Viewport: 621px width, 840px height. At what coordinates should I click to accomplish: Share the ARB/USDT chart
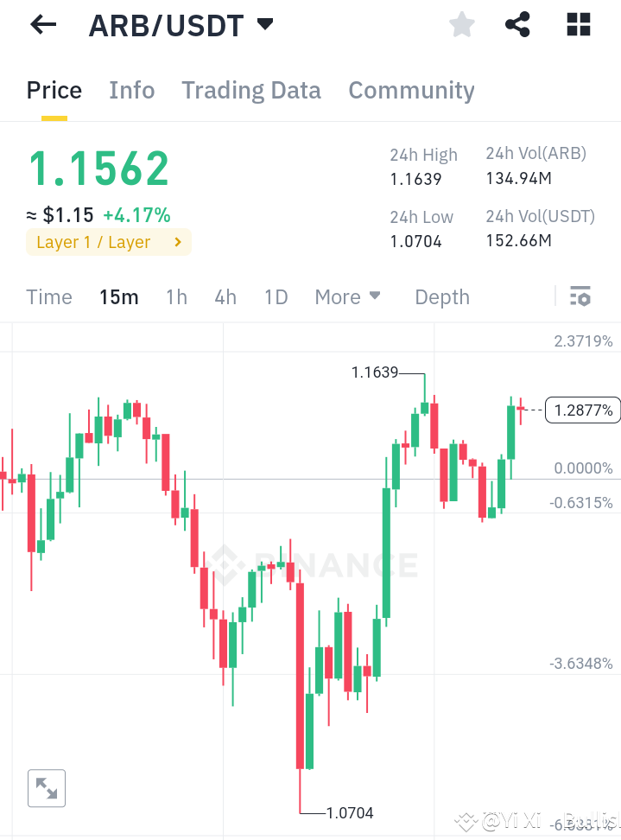[517, 24]
